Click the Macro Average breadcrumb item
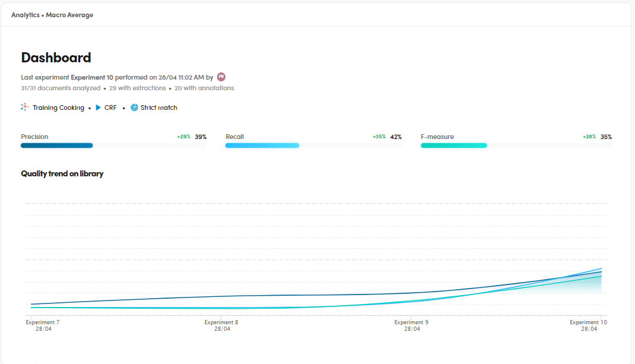Viewport: 635px width, 364px height. point(70,15)
